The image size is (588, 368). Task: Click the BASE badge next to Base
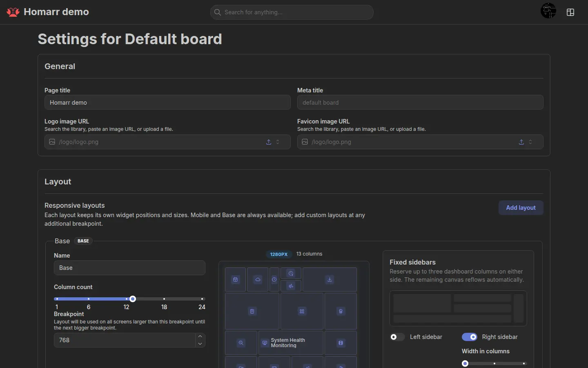pyautogui.click(x=83, y=241)
